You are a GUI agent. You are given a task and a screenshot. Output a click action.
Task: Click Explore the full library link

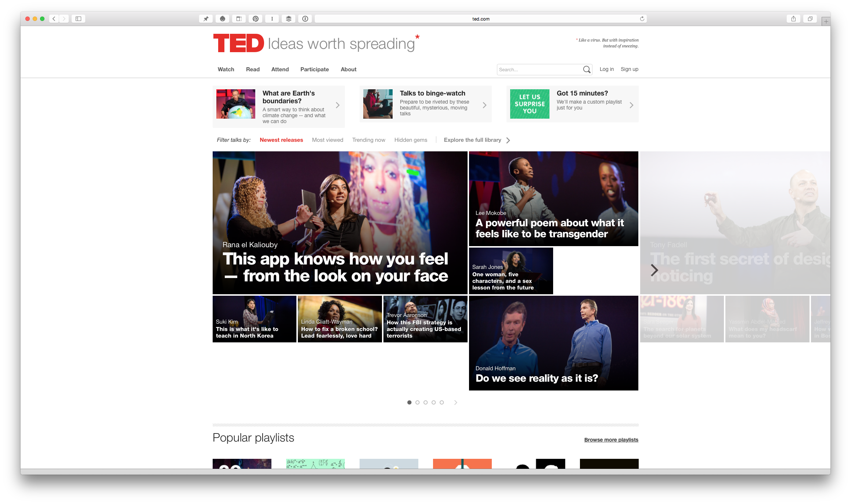472,140
